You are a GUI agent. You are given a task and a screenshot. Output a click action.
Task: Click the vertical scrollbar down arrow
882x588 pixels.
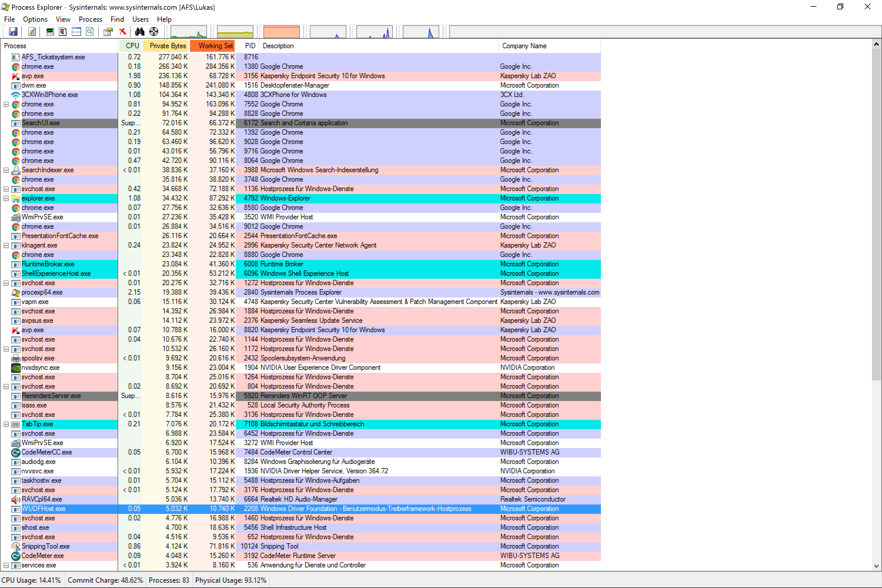[x=876, y=566]
